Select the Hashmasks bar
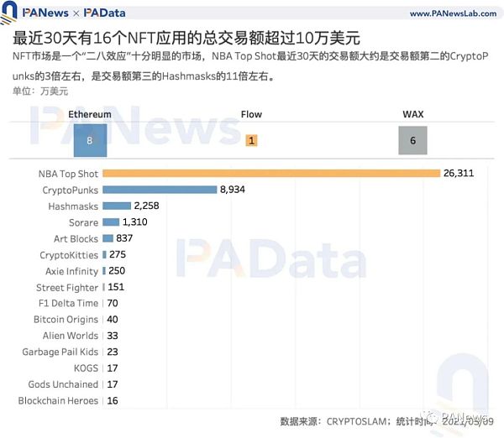Screen dimensions: 504x438 (117, 206)
